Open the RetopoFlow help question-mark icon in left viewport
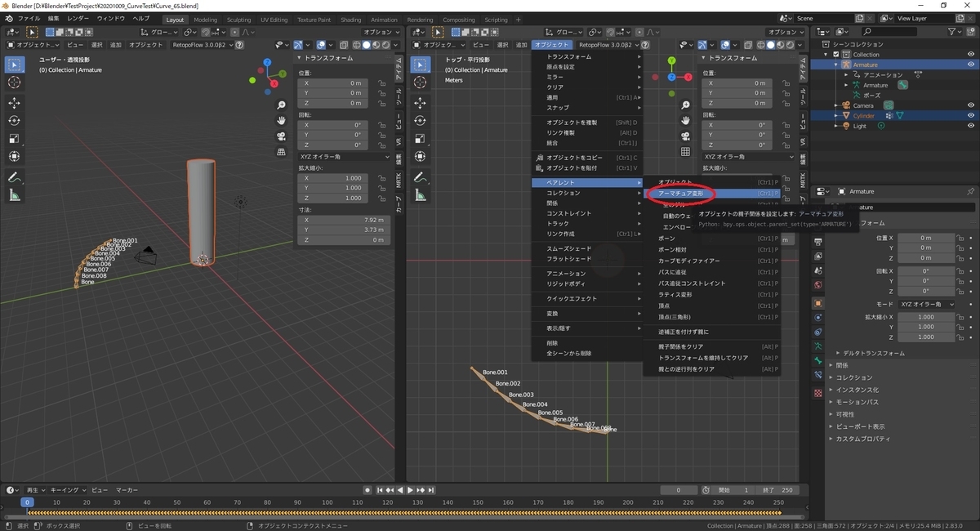This screenshot has width=980, height=531. pyautogui.click(x=239, y=45)
